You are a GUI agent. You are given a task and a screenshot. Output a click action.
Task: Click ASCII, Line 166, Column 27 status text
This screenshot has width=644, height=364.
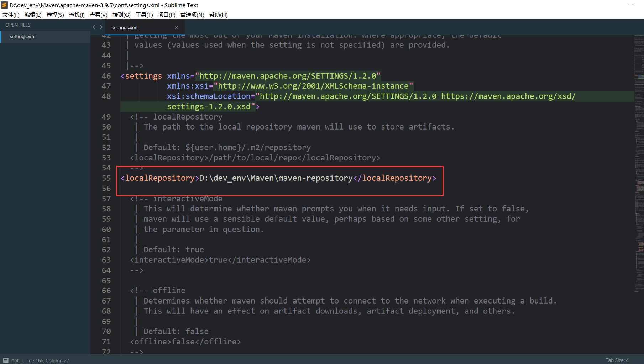click(x=40, y=360)
